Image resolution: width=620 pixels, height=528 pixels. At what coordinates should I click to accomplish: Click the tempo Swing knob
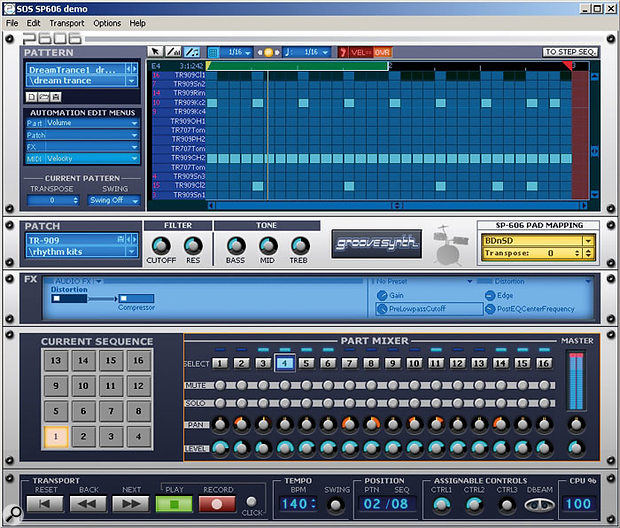336,505
